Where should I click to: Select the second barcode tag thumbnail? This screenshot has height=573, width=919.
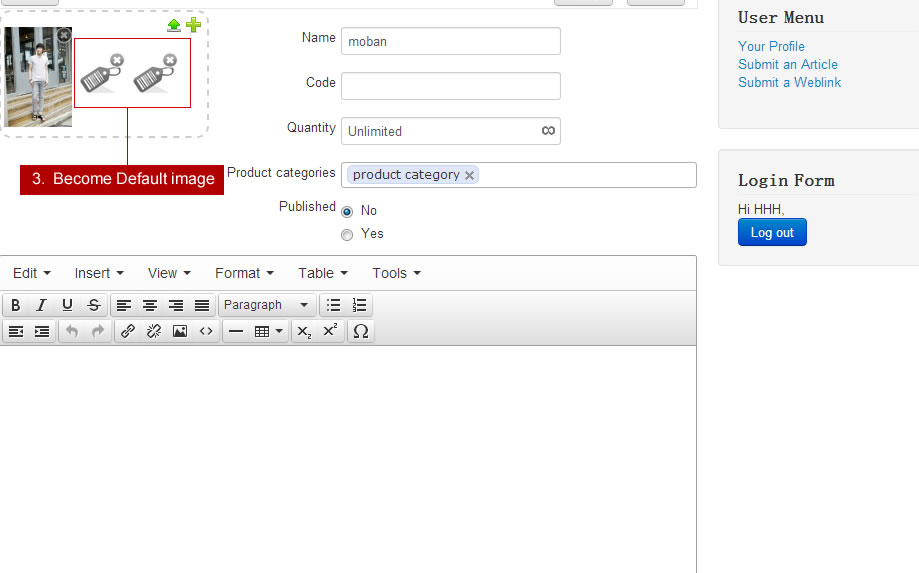coord(154,75)
